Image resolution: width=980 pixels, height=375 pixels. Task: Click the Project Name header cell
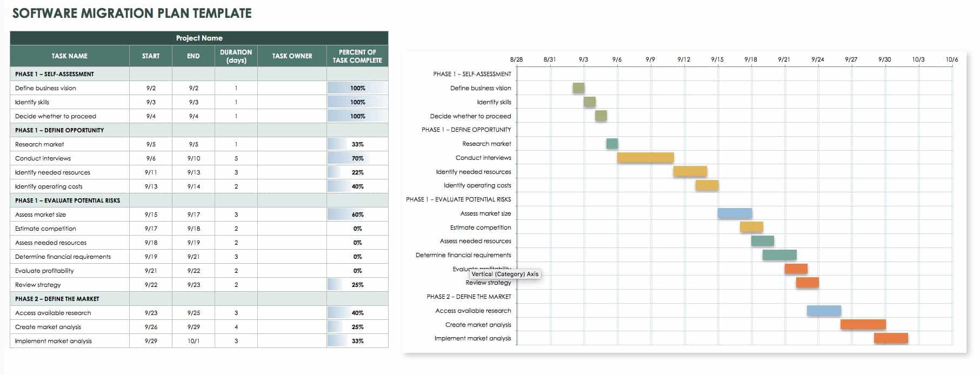199,38
